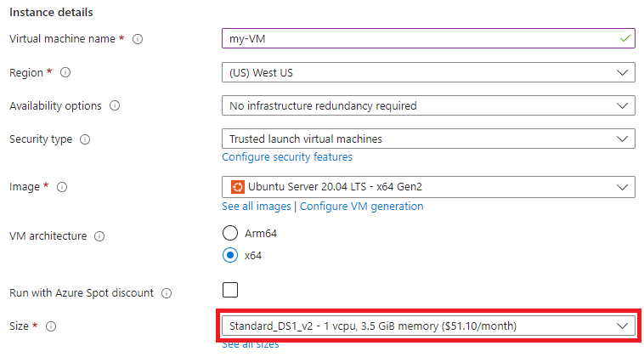Click Configure security features link
Screen dimensions: 644x357
[x=287, y=157]
